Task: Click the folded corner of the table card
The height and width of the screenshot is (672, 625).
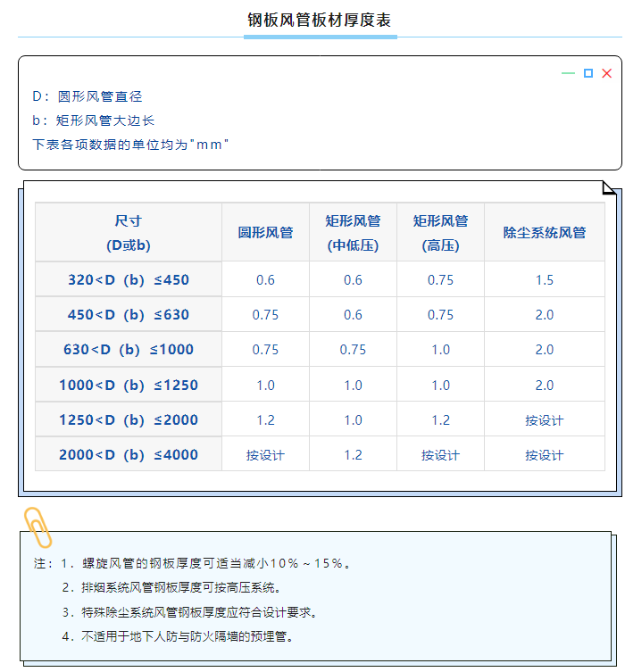Action: pyautogui.click(x=609, y=188)
